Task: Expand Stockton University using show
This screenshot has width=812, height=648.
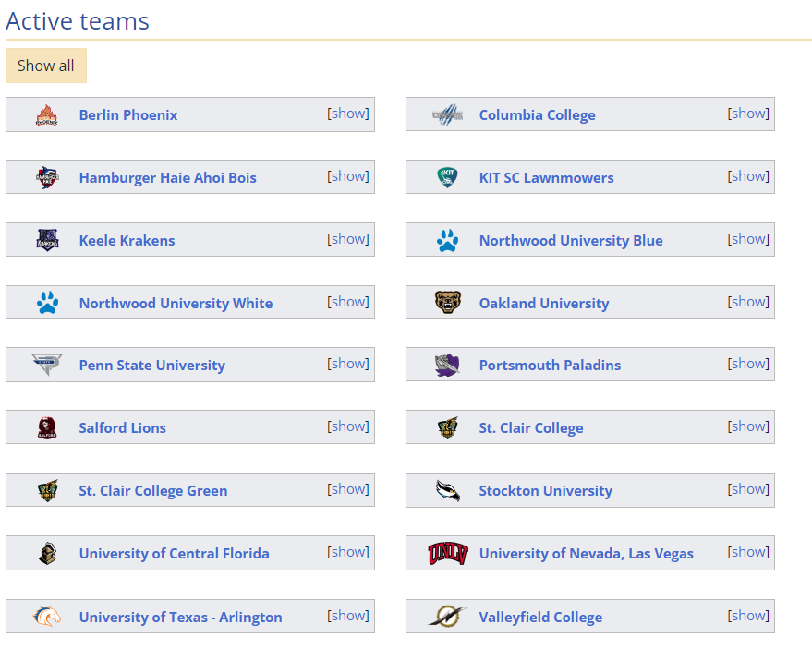Action: (748, 488)
